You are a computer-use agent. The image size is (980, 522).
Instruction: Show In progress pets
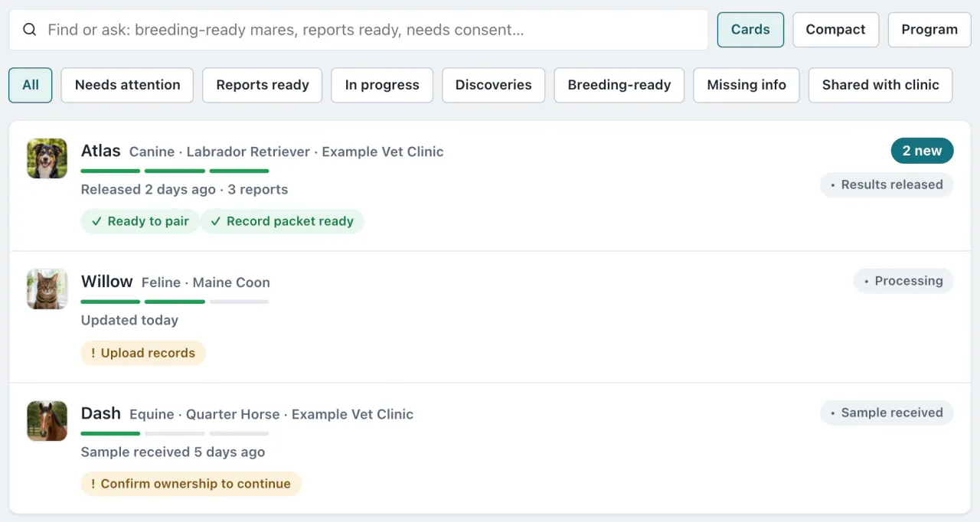pyautogui.click(x=382, y=85)
